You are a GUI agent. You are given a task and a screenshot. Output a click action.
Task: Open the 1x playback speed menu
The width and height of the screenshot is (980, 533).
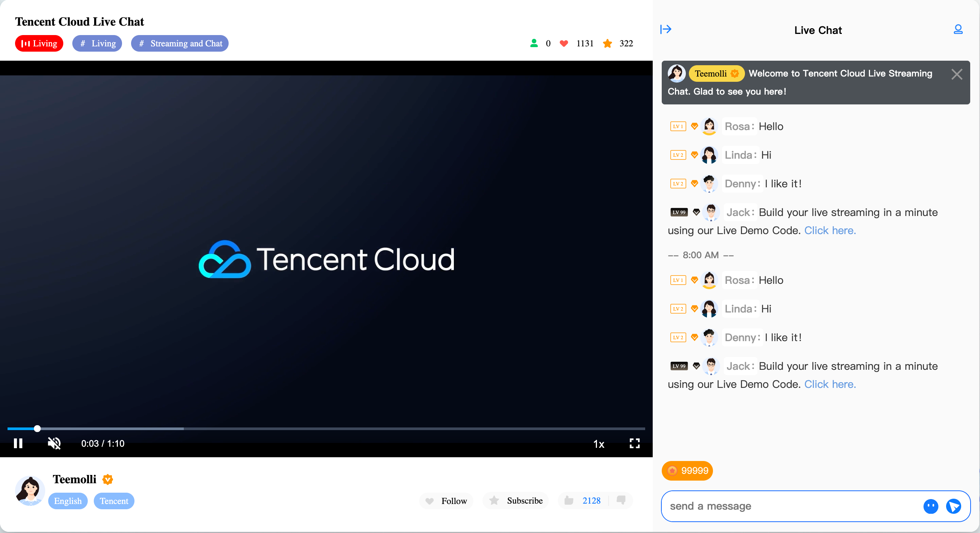(x=598, y=444)
